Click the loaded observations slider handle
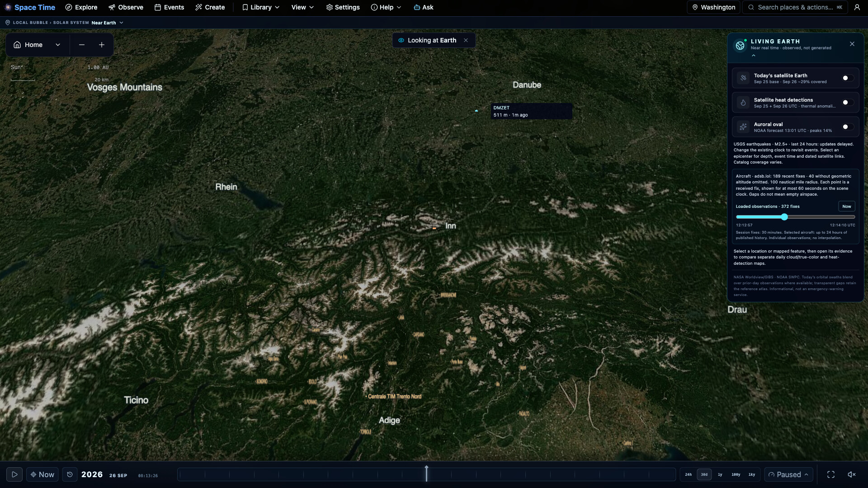 tap(784, 217)
